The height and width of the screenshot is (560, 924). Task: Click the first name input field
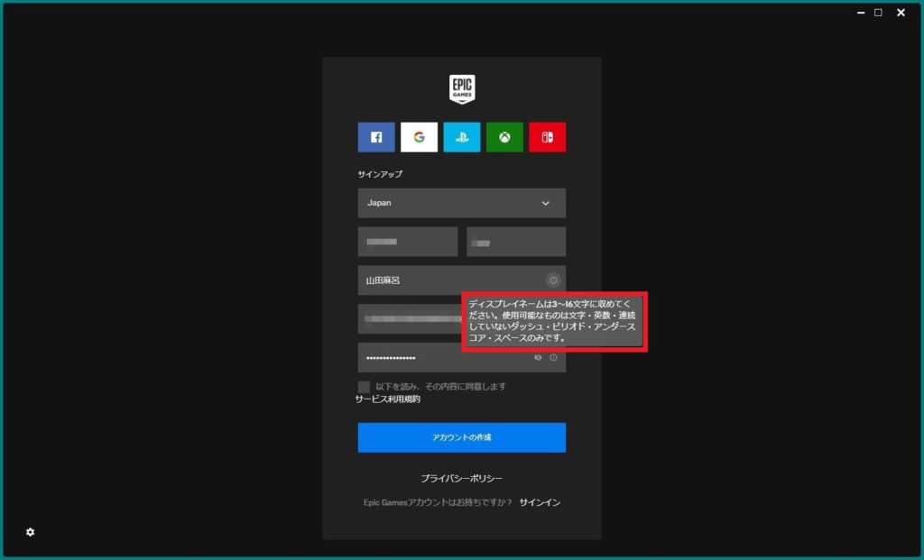(x=408, y=242)
